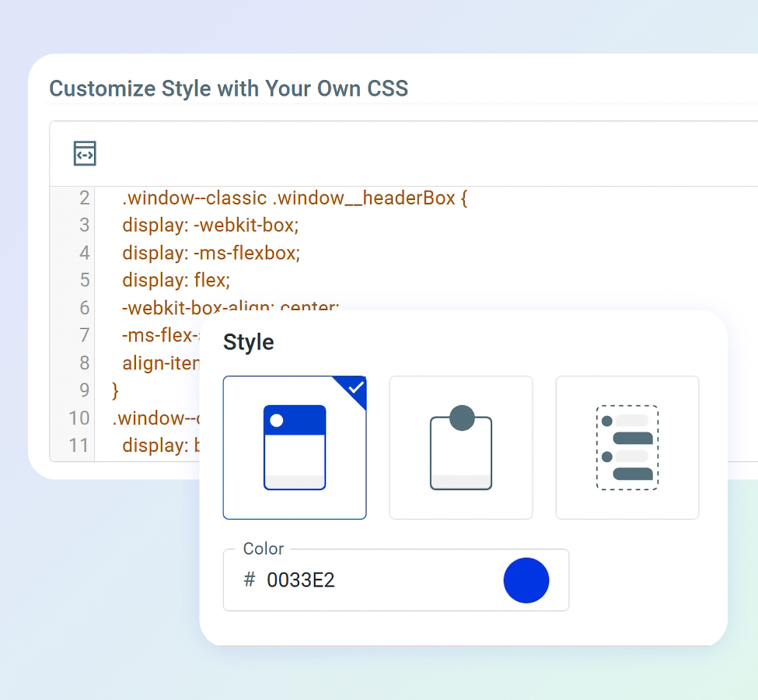Viewport: 758px width, 700px height.
Task: Place cursor on display: flex line
Action: [176, 280]
